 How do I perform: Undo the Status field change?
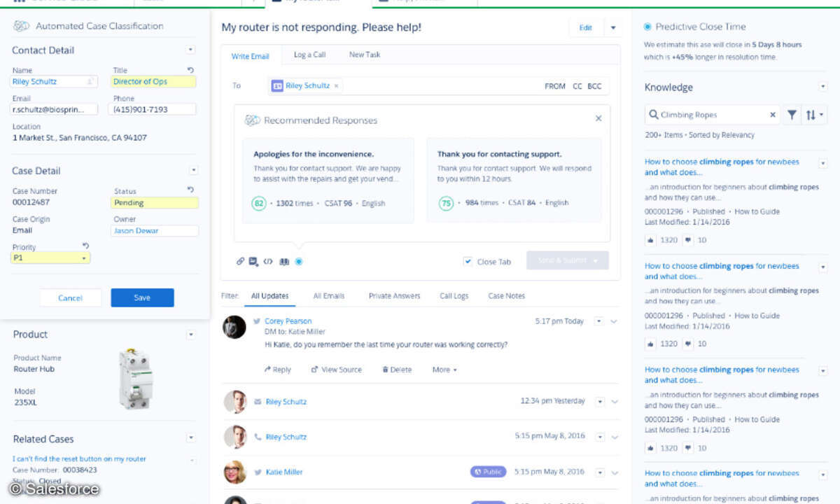coord(190,190)
